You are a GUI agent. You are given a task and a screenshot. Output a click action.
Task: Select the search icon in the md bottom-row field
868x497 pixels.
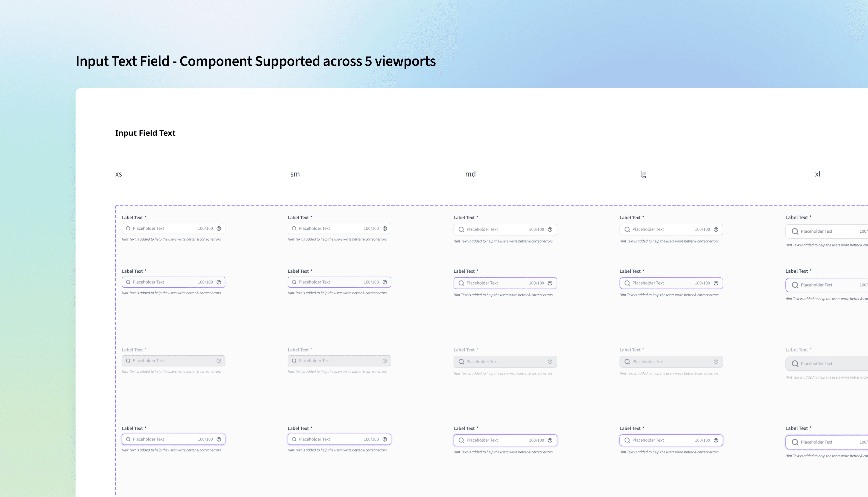[x=461, y=440]
